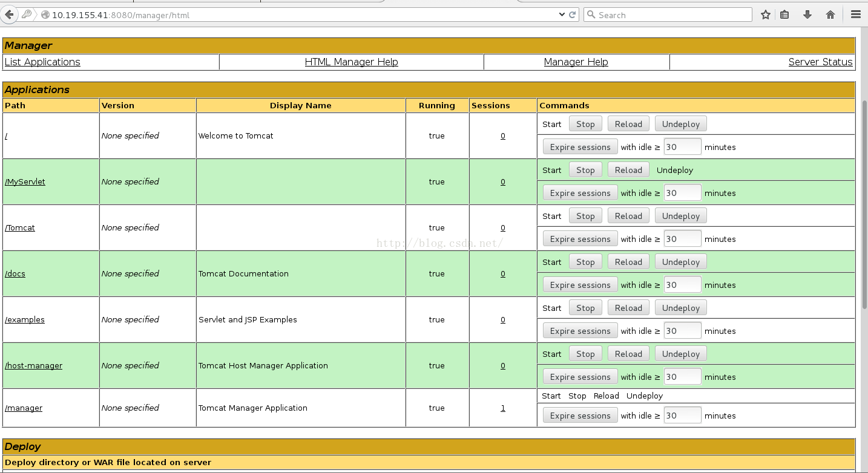Undeploy the /Tomcat application

(681, 216)
